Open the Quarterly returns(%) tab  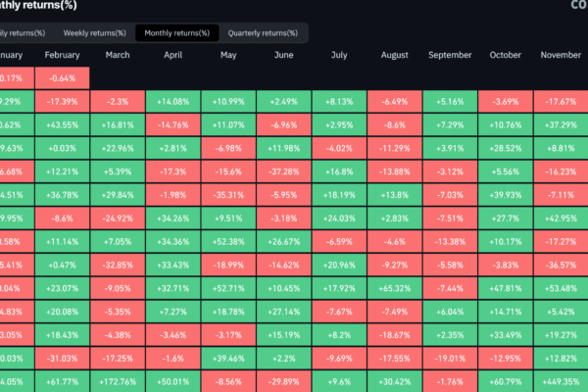point(264,33)
